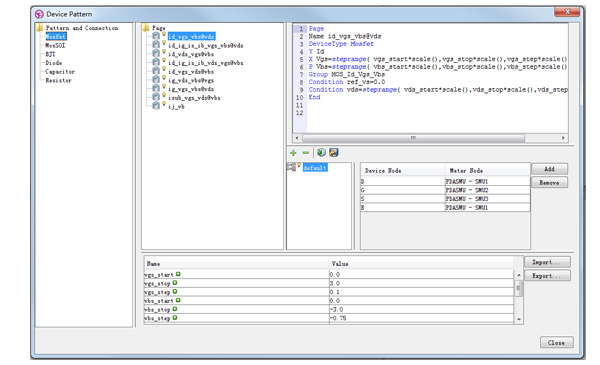Image resolution: width=600 pixels, height=365 pixels.
Task: Click the Export... button
Action: (547, 275)
